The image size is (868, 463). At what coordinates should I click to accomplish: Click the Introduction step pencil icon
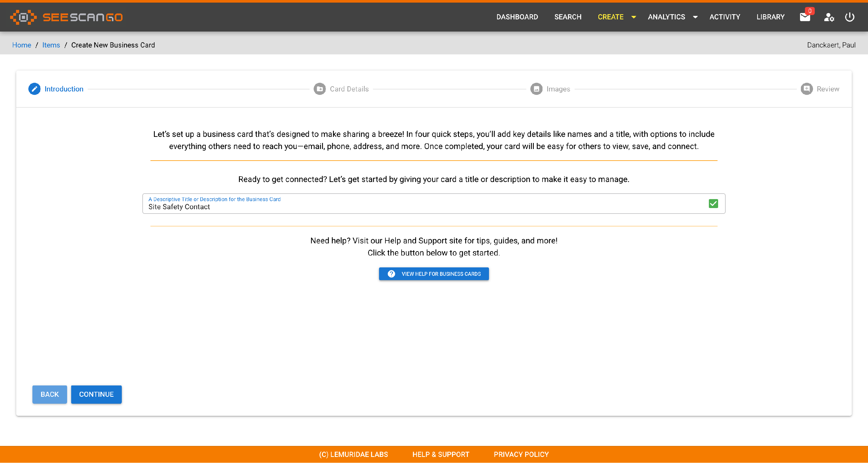coord(34,89)
